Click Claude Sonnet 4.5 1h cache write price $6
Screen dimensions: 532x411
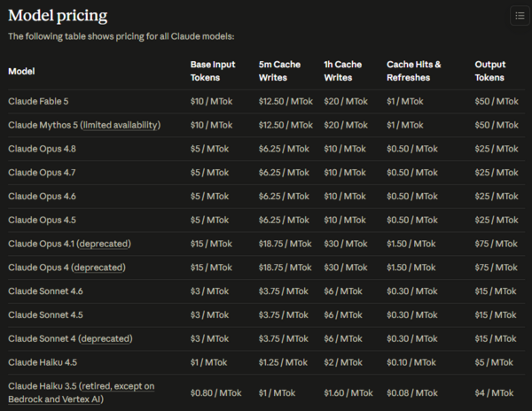343,314
